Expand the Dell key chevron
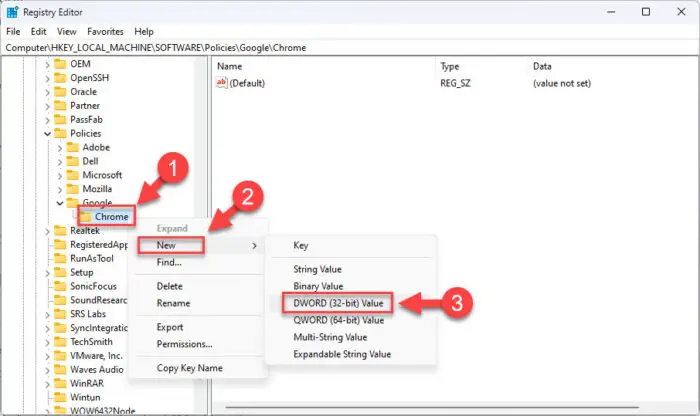 coord(60,162)
